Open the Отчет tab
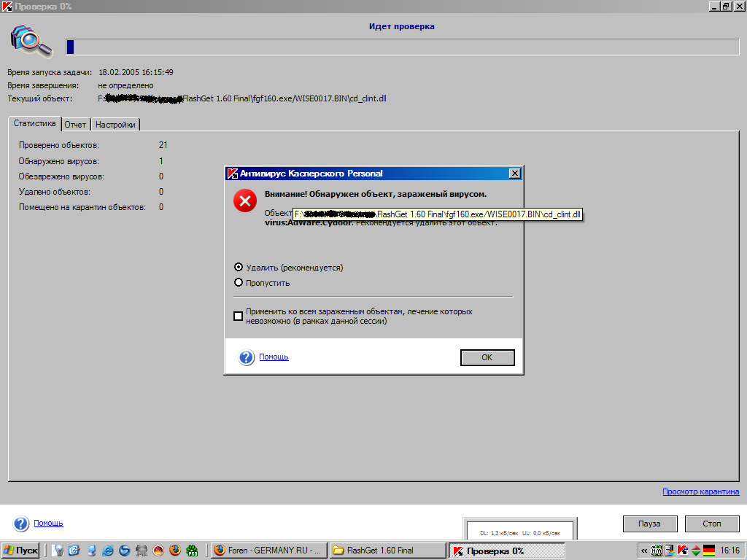The image size is (747, 560). pos(75,125)
